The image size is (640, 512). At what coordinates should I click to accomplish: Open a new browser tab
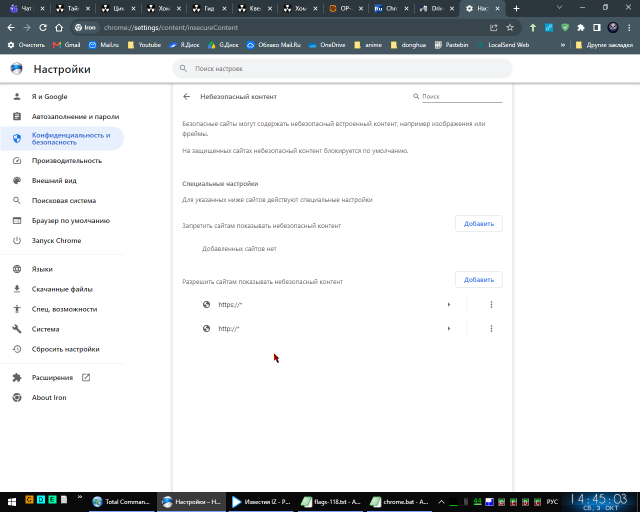pos(516,8)
